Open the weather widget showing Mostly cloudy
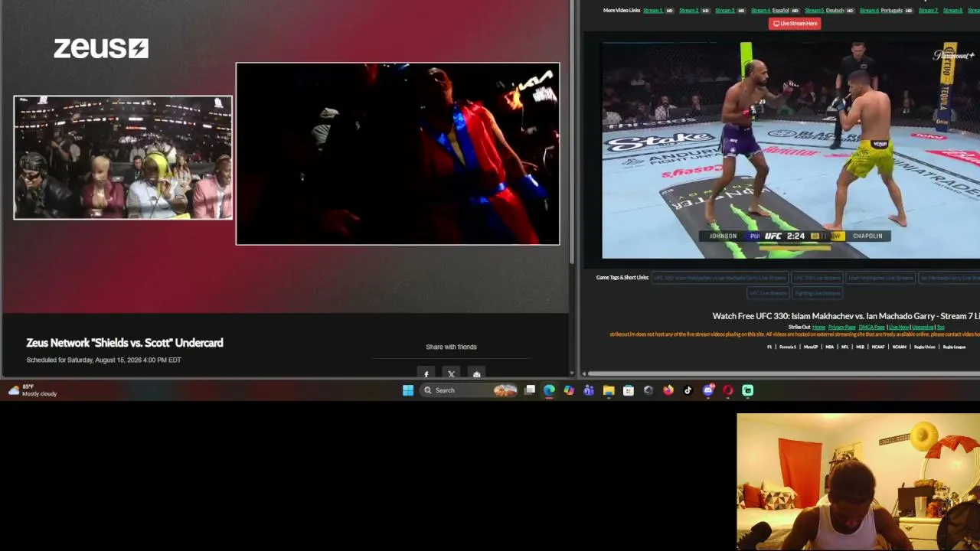Viewport: 980px width, 551px height. click(32, 390)
